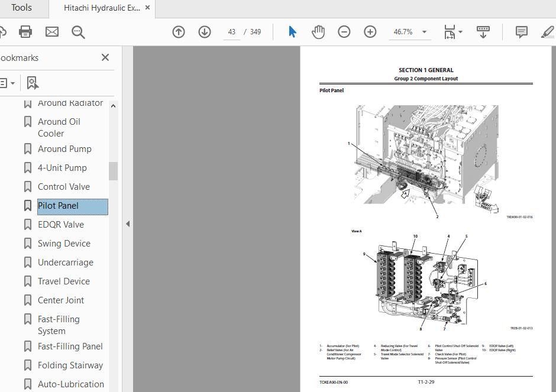Zoom in with the plus icon
Screen dimensions: 556x392
click(x=370, y=32)
